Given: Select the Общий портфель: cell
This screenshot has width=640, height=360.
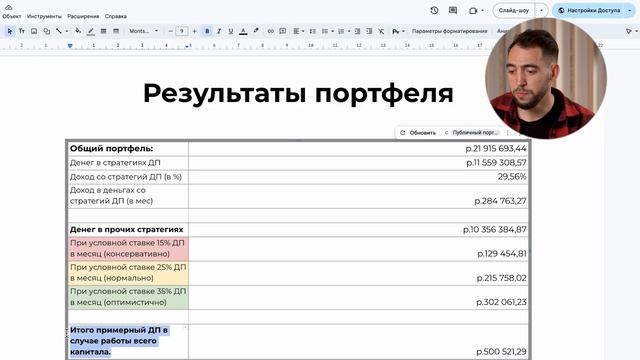Looking at the screenshot, I should (x=127, y=149).
